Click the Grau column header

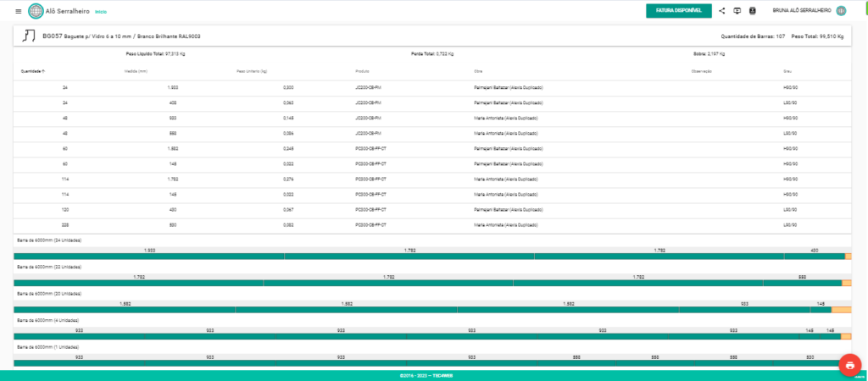pos(787,71)
